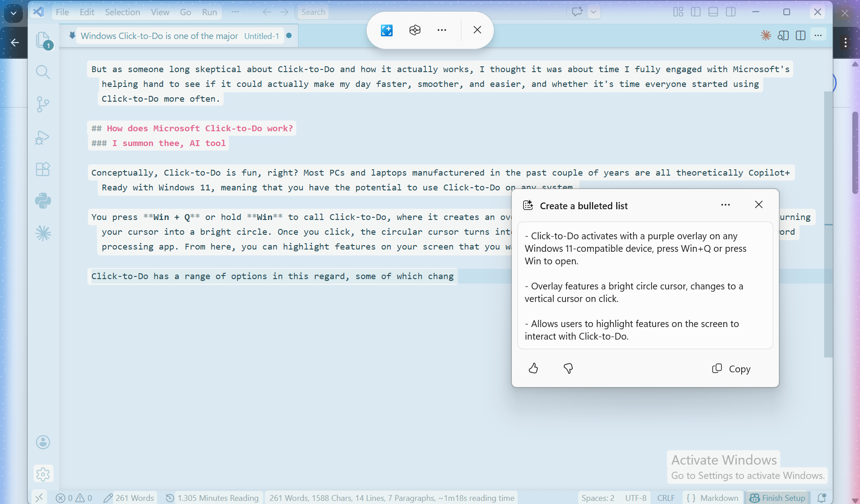Click the Copilot icon in floating toolbar
860x504 pixels.
pyautogui.click(x=415, y=30)
